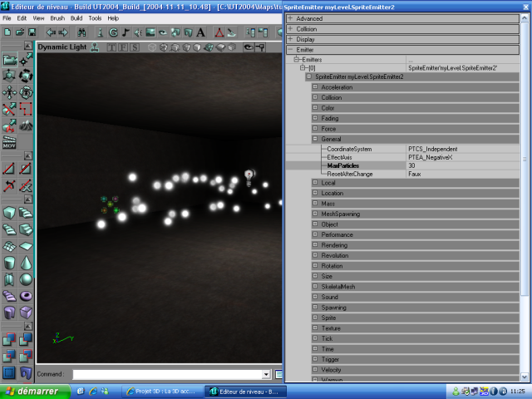Select the MaxParticles property row

pos(402,165)
